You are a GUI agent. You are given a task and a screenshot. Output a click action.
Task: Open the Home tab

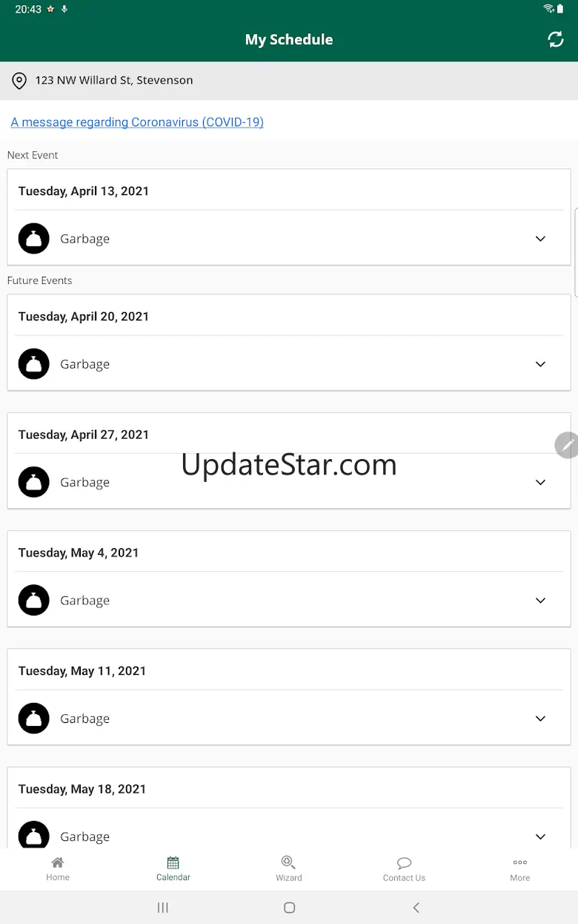coord(58,869)
